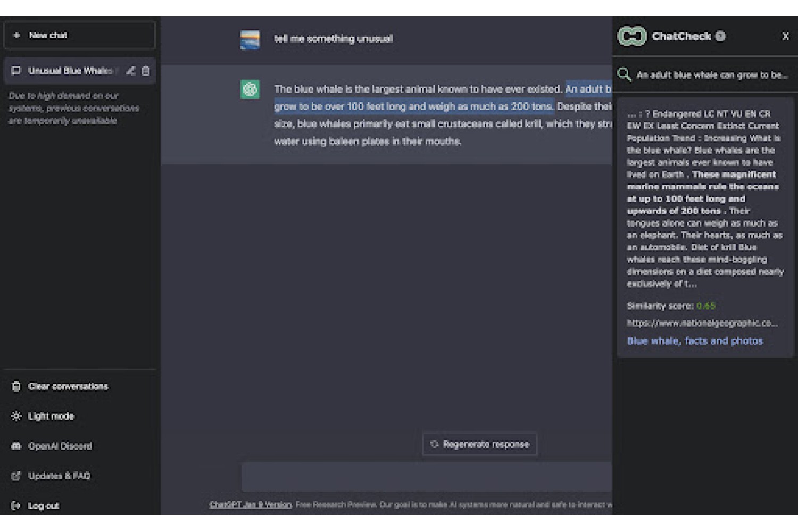Viewport: 798px width, 532px height.
Task: Click the user avatar thumbnail next to the prompt
Action: tap(250, 39)
